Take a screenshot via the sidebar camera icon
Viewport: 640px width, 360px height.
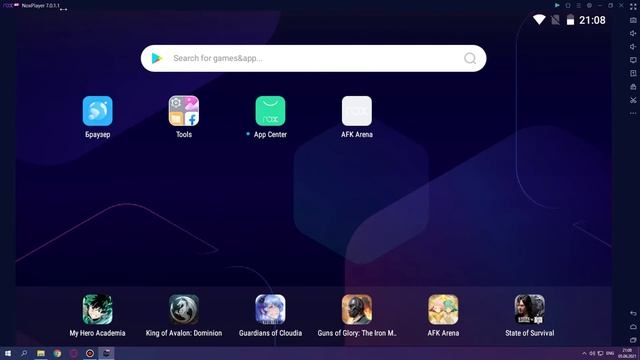[633, 20]
